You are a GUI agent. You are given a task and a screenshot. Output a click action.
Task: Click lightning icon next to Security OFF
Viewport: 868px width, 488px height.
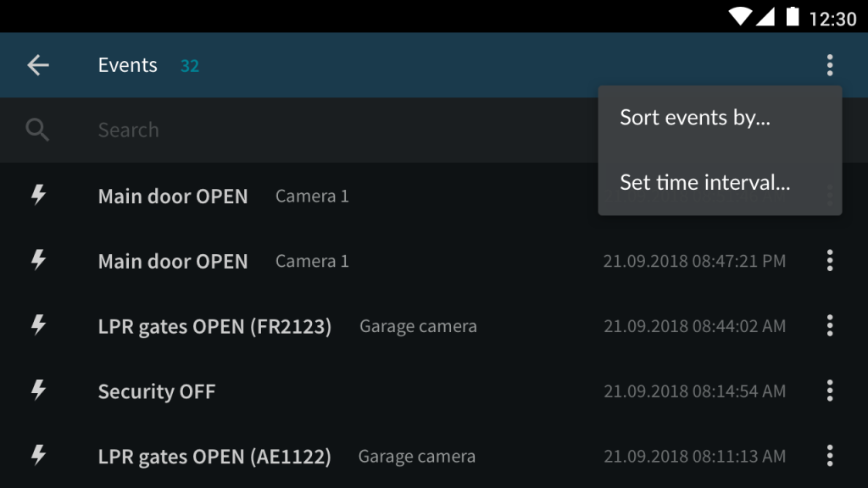(x=38, y=390)
